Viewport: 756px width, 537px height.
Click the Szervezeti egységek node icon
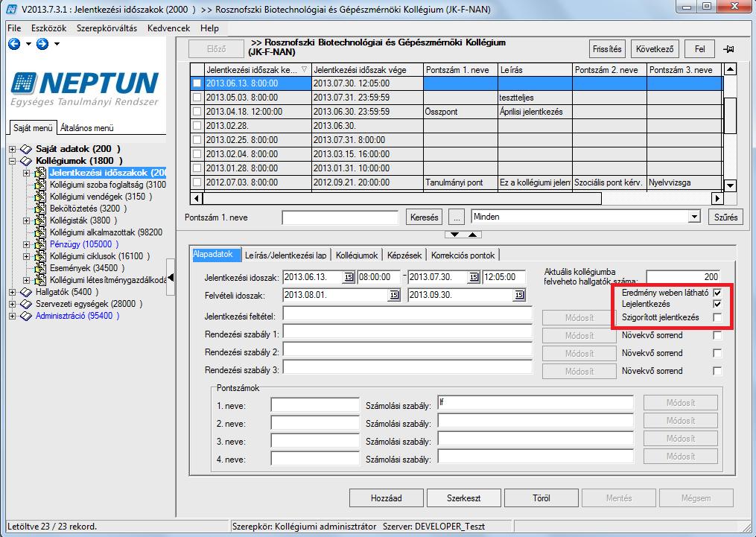[26, 304]
